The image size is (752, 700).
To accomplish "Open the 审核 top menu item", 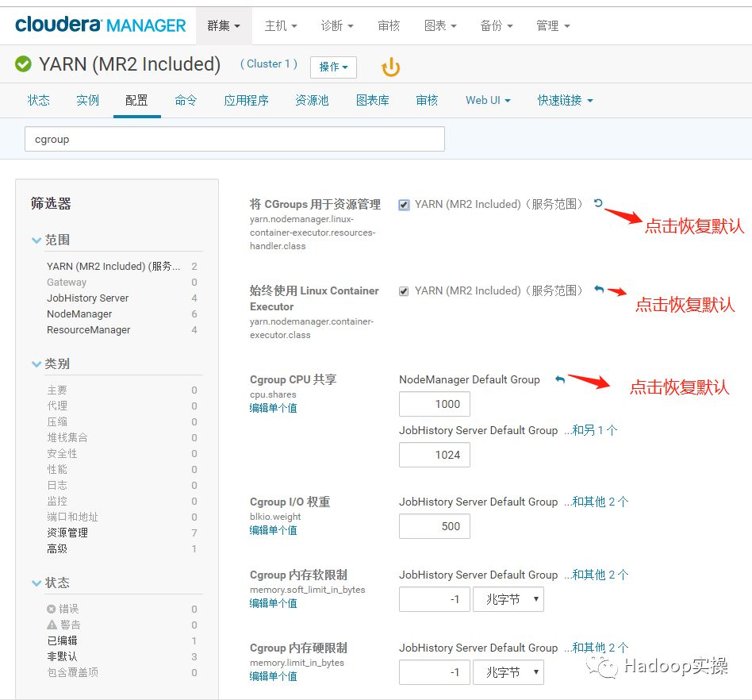I will click(389, 26).
